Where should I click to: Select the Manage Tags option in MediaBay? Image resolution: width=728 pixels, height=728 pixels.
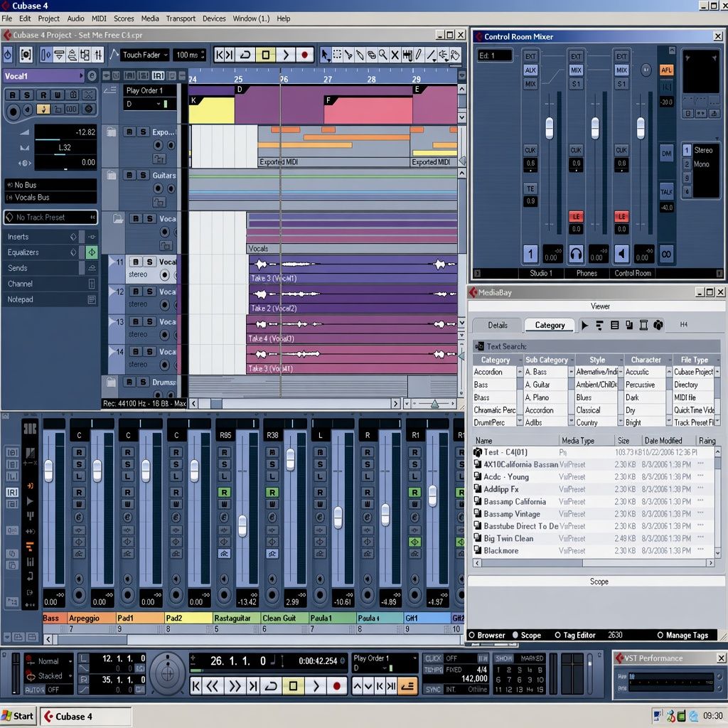[682, 635]
